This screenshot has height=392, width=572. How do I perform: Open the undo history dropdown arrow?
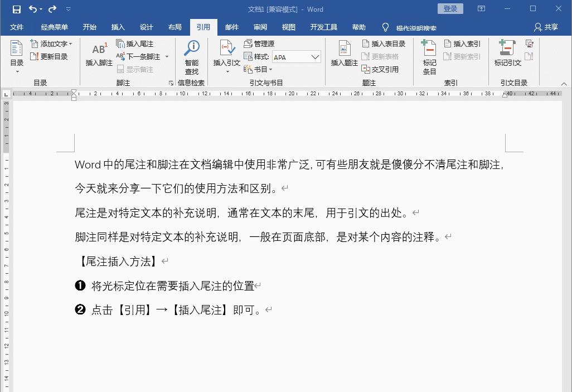[41, 9]
